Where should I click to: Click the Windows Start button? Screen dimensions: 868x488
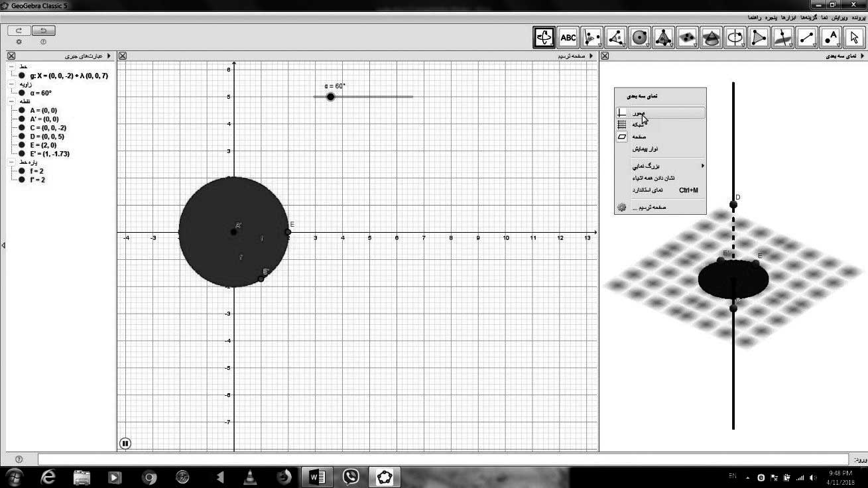coord(15,477)
